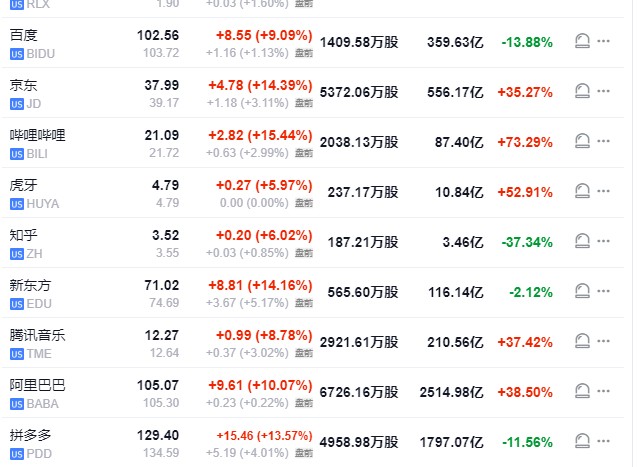Screen dimensions: 638x467
Task: Click the bell icon in the Zhihu (ZH) row
Action: 582,241
